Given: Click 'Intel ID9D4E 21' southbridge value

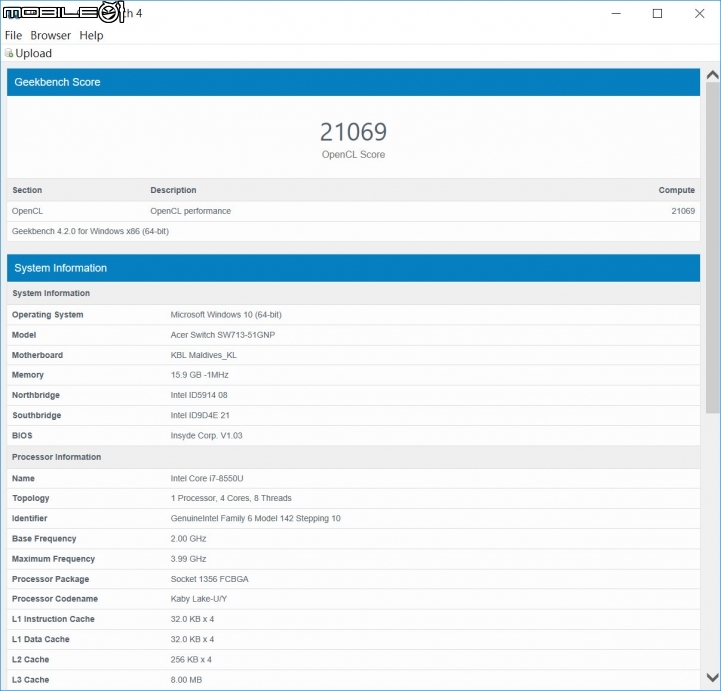Looking at the screenshot, I should click(200, 416).
